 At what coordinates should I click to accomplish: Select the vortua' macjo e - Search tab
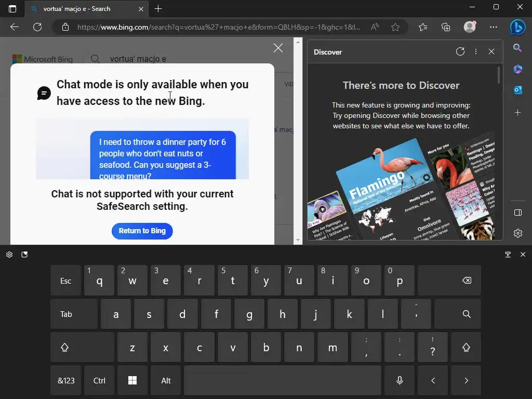coord(86,9)
